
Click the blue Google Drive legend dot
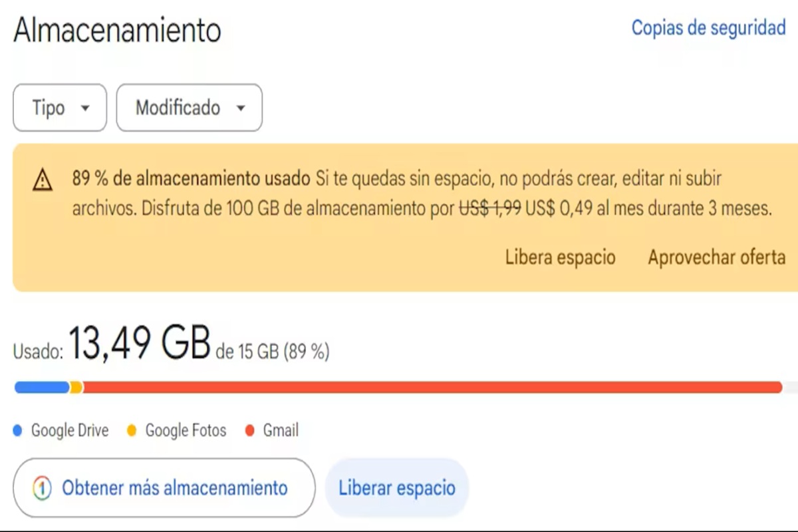18,431
